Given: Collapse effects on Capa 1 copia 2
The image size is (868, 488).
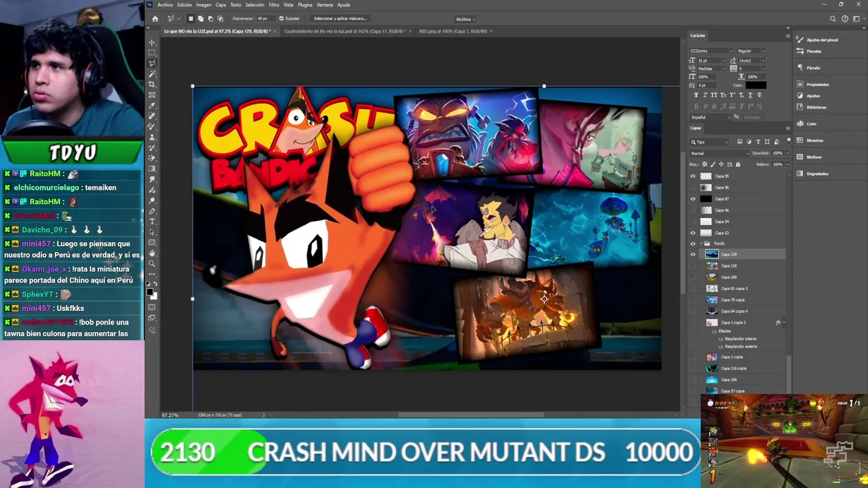Looking at the screenshot, I should point(784,323).
